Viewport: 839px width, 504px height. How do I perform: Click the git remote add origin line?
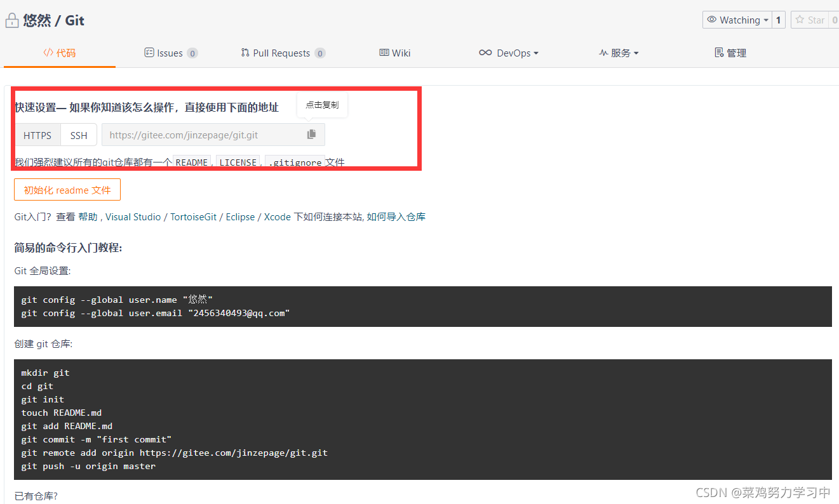click(175, 453)
